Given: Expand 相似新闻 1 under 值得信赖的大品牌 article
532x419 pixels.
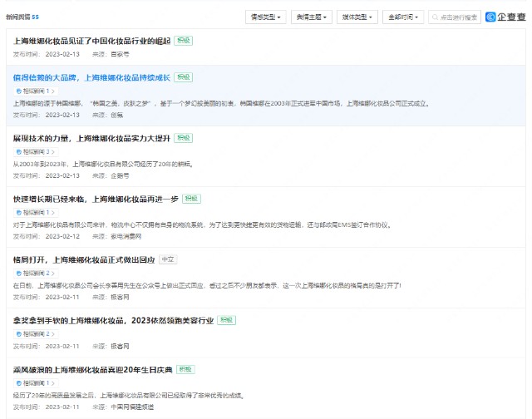Looking at the screenshot, I should [37, 91].
